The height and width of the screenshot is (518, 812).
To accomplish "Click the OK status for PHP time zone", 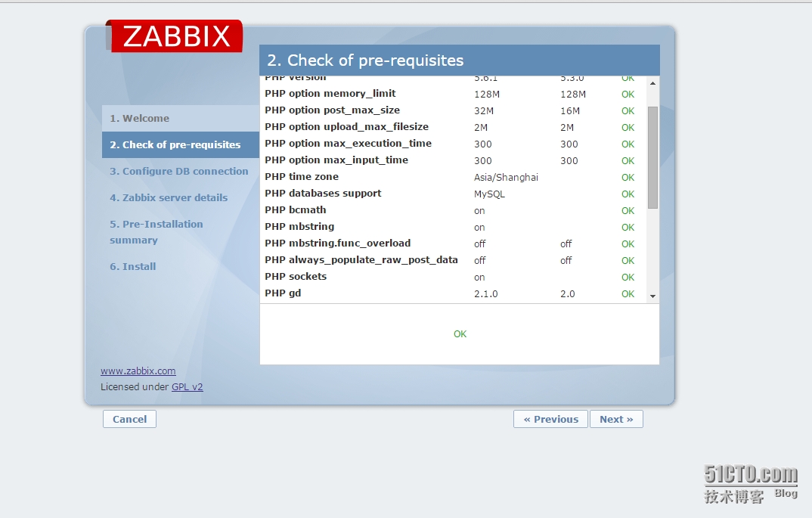I will pos(628,177).
